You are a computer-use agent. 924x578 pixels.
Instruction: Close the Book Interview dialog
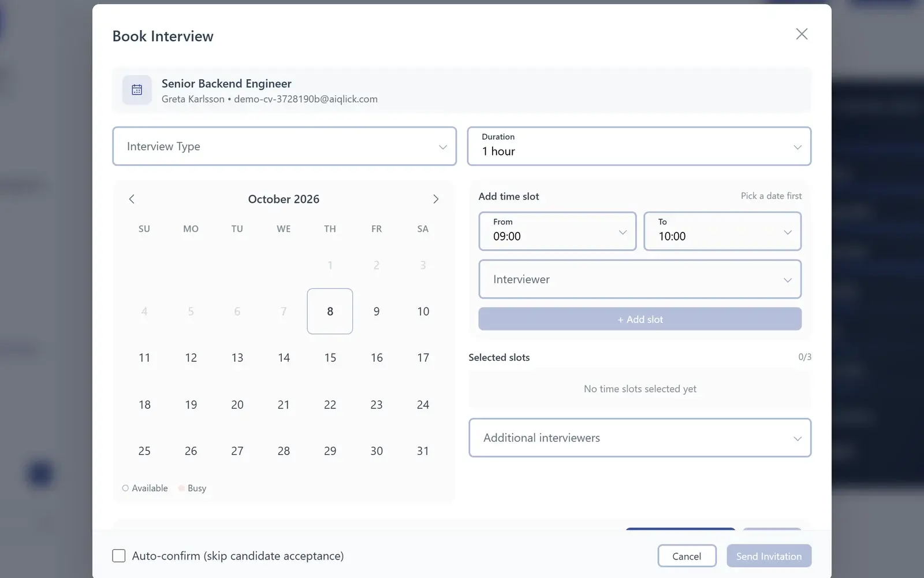(802, 34)
